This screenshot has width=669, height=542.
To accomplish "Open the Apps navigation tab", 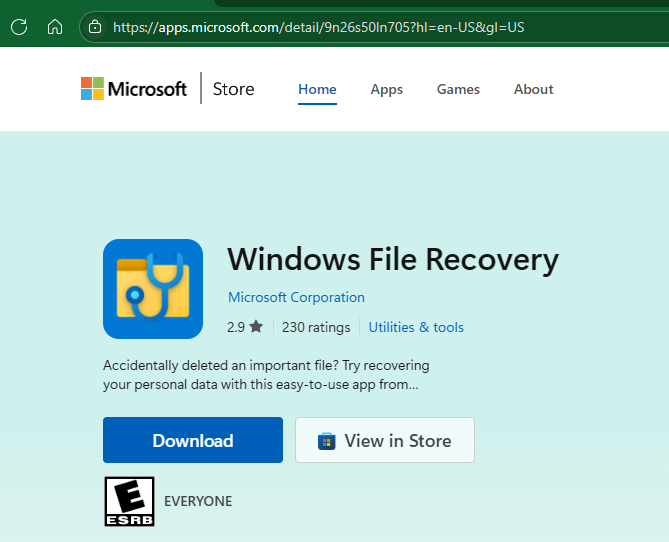I will [x=387, y=89].
